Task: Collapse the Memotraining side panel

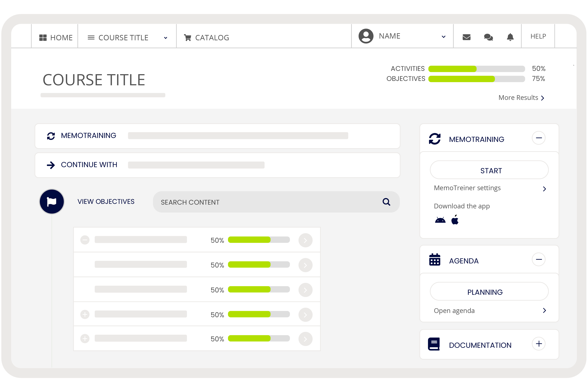Action: (x=538, y=138)
